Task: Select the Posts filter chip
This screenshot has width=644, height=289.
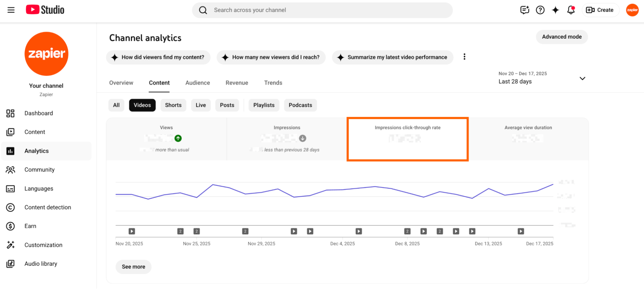Action: point(227,105)
